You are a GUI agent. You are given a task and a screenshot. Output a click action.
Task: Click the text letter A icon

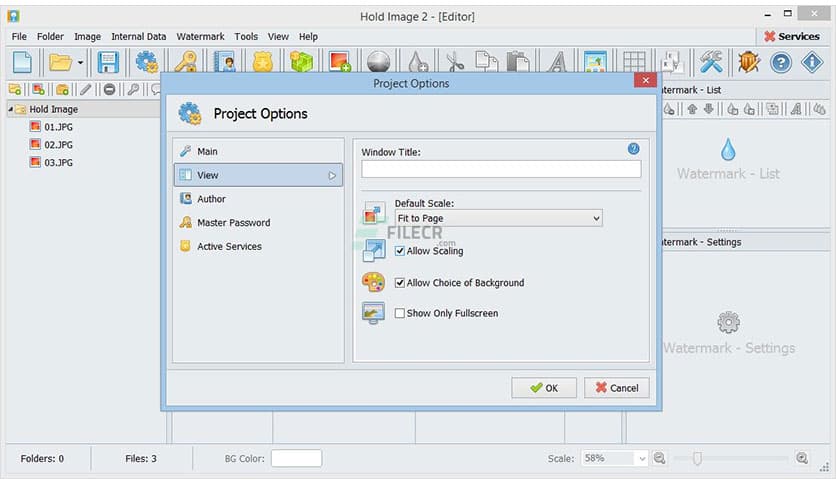[557, 62]
